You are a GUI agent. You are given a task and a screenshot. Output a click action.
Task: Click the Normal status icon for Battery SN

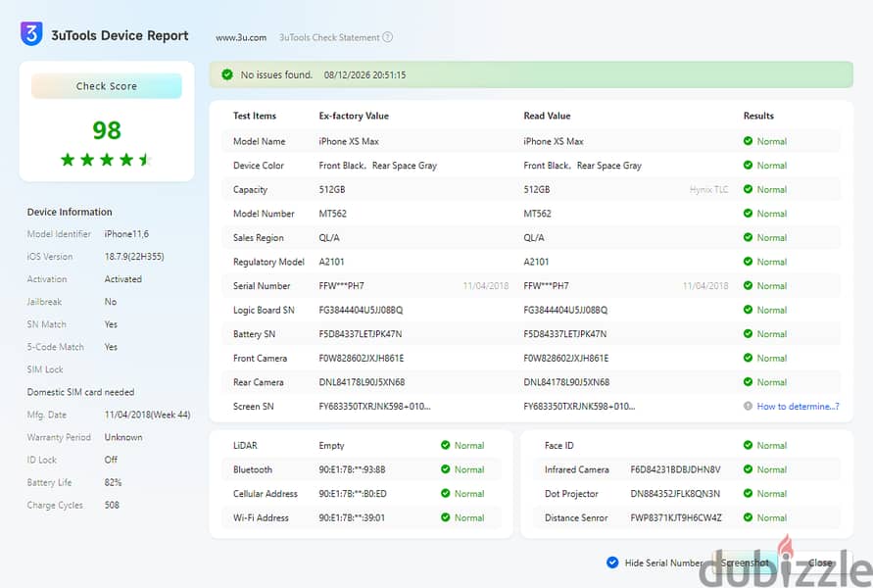pyautogui.click(x=748, y=333)
